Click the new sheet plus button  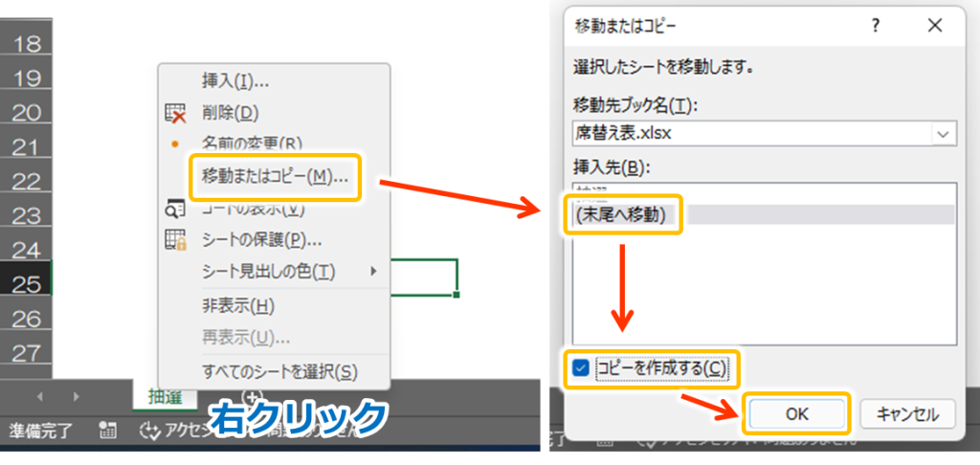coord(253,396)
